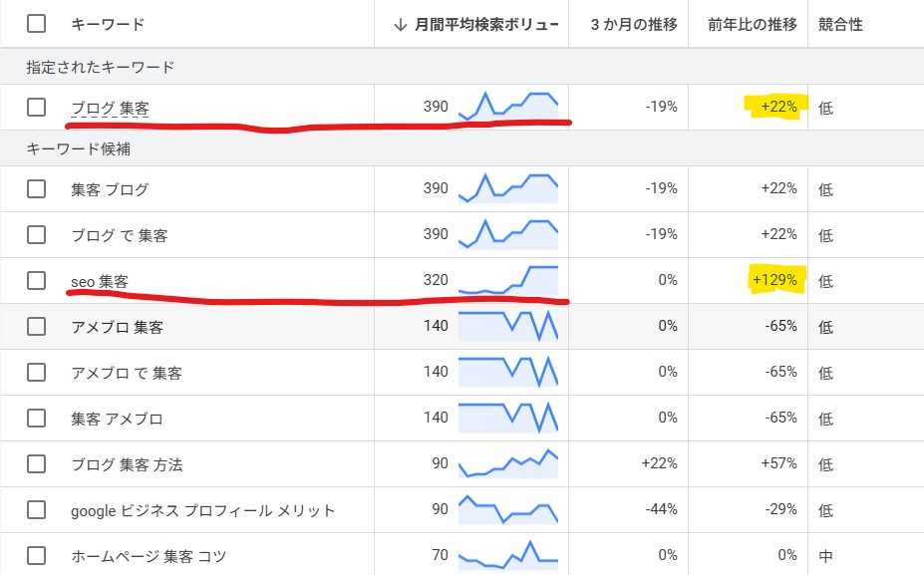Toggle the select-all checkbox in header
The image size is (924, 575).
click(x=37, y=24)
